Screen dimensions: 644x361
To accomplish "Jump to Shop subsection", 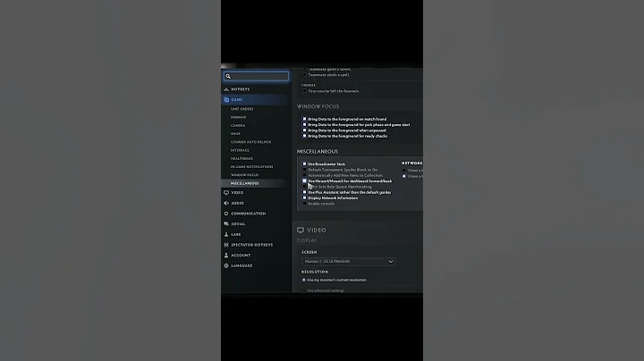I will [x=235, y=134].
